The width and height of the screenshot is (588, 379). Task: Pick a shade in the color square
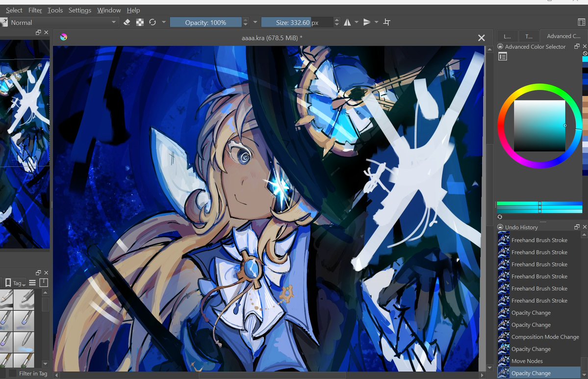pyautogui.click(x=539, y=126)
